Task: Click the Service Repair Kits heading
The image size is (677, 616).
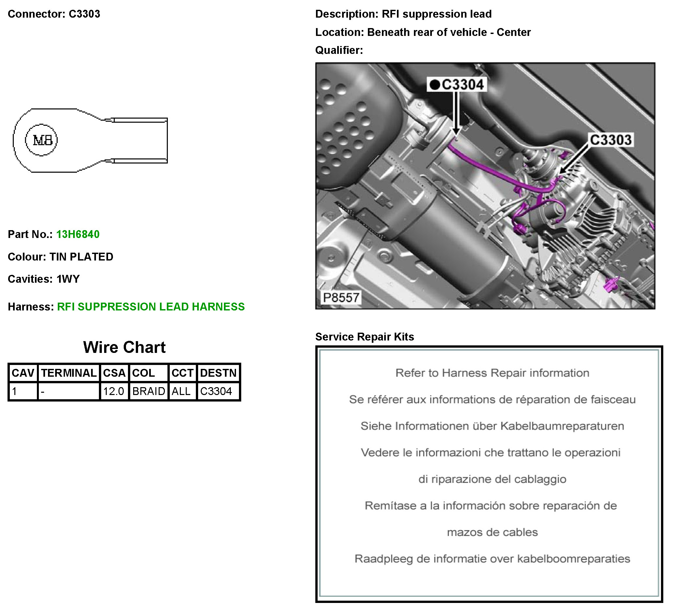Action: click(x=364, y=337)
